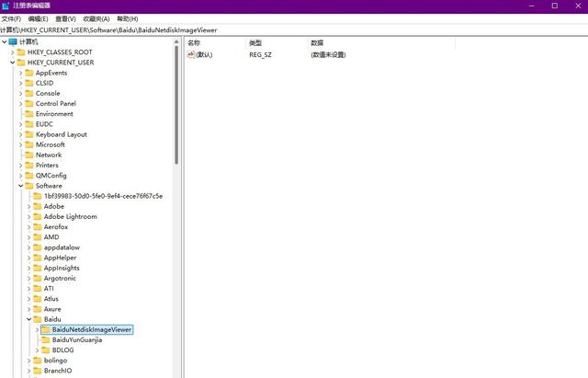The height and width of the screenshot is (378, 588).
Task: Open the 文件(F) menu
Action: (x=11, y=18)
